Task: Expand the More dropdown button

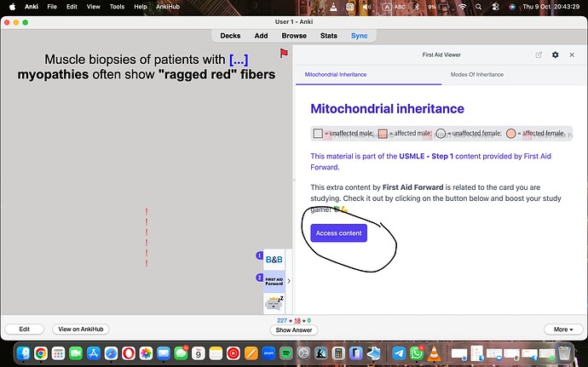Action: point(562,329)
